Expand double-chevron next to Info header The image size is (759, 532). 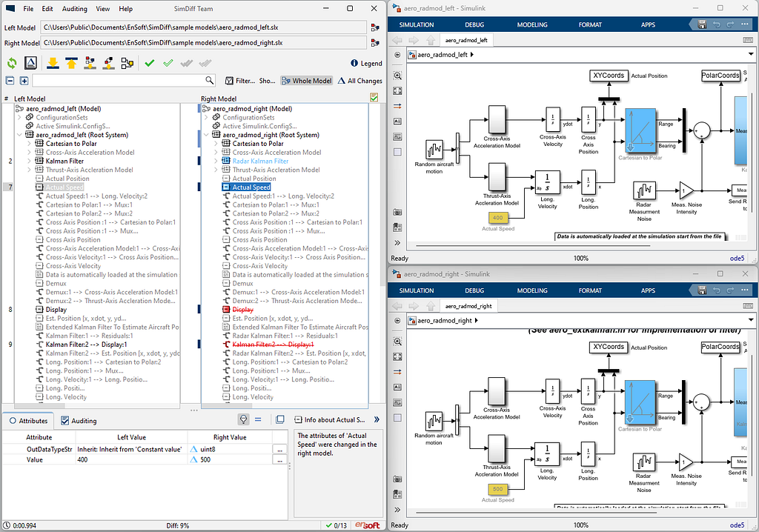[x=377, y=419]
